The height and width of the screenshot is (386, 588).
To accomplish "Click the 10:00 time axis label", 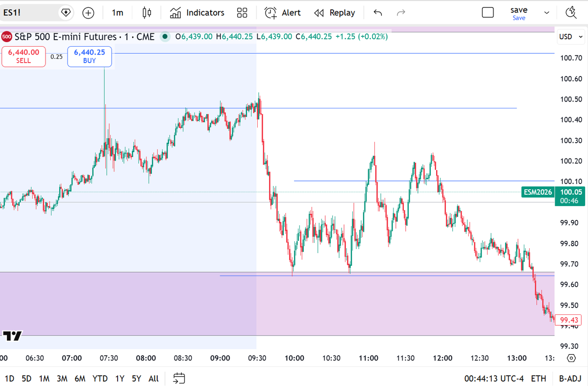I will 294,358.
